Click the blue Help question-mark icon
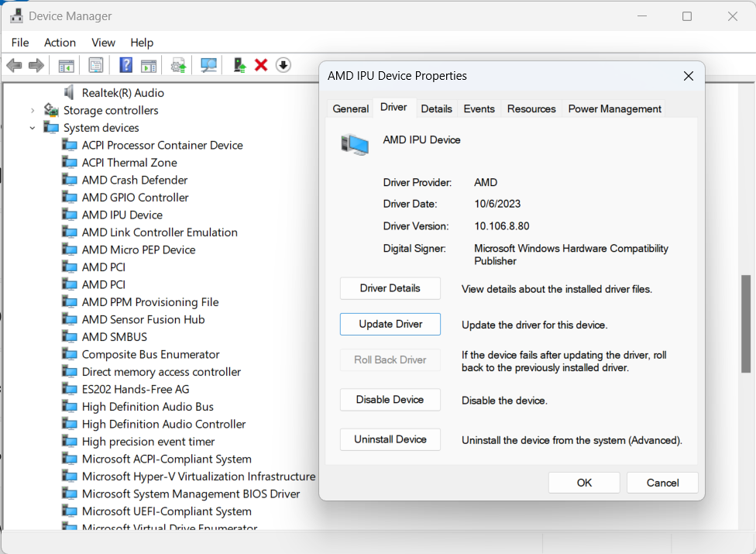Screen dimensions: 756x554 tap(125, 65)
